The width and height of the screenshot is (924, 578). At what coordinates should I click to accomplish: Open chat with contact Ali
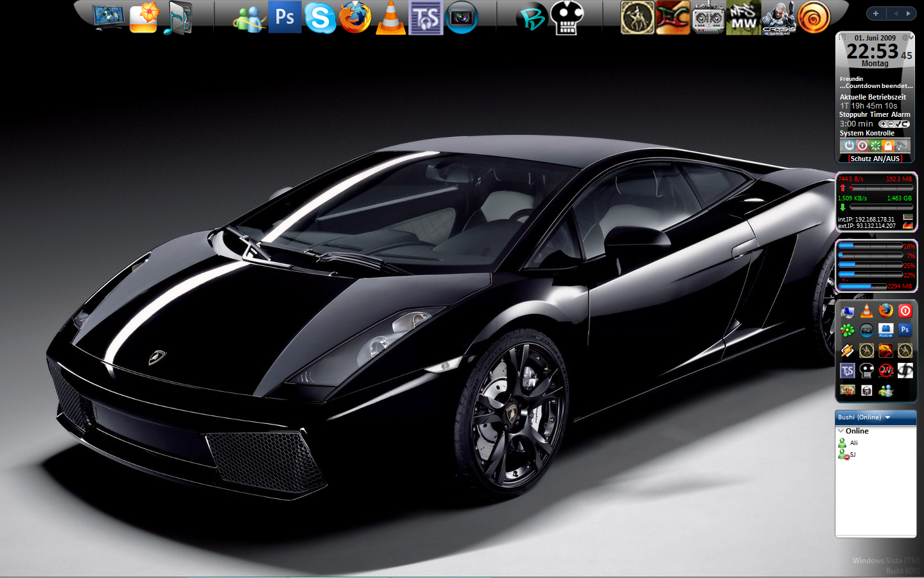pos(853,443)
